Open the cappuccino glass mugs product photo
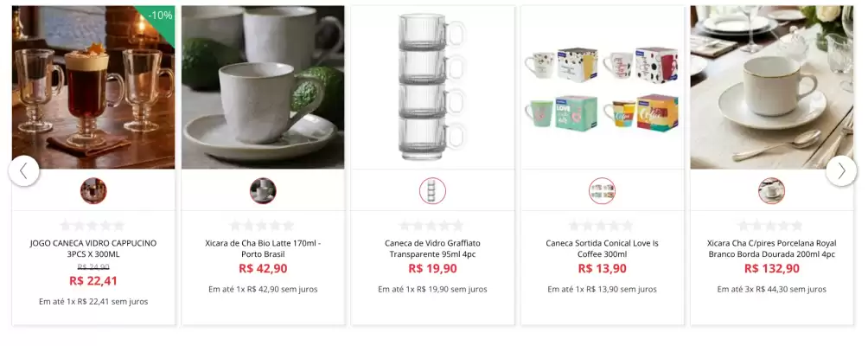The image size is (868, 346). pyautogui.click(x=93, y=86)
